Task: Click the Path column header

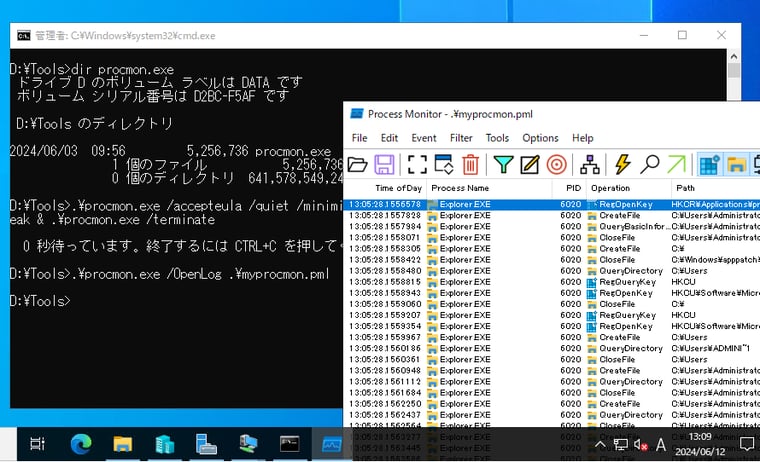Action: click(715, 188)
